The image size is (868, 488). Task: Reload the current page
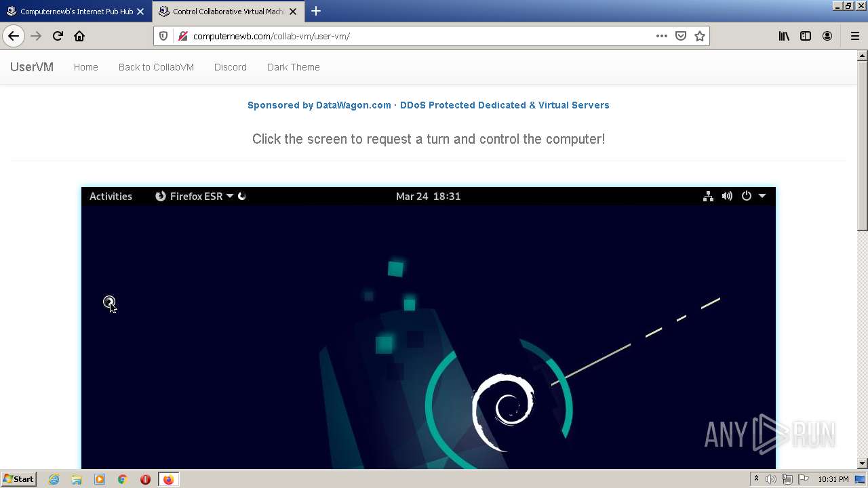[x=58, y=36]
